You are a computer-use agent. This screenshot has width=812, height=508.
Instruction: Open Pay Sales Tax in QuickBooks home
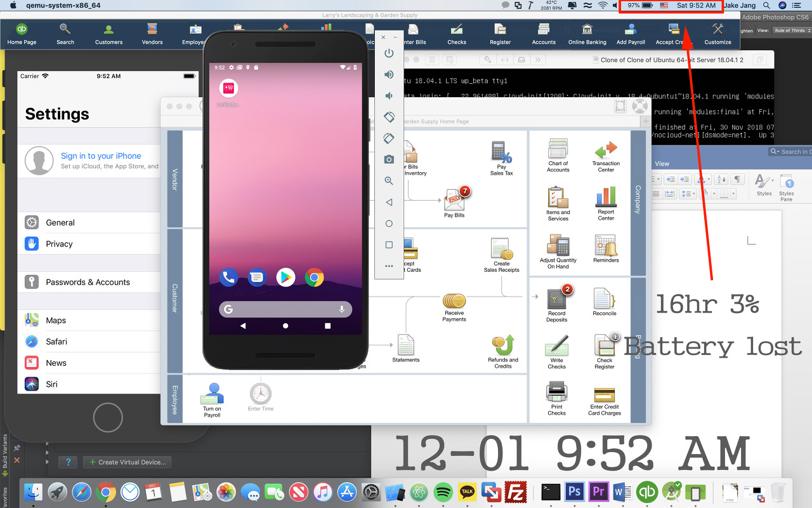[x=501, y=158]
